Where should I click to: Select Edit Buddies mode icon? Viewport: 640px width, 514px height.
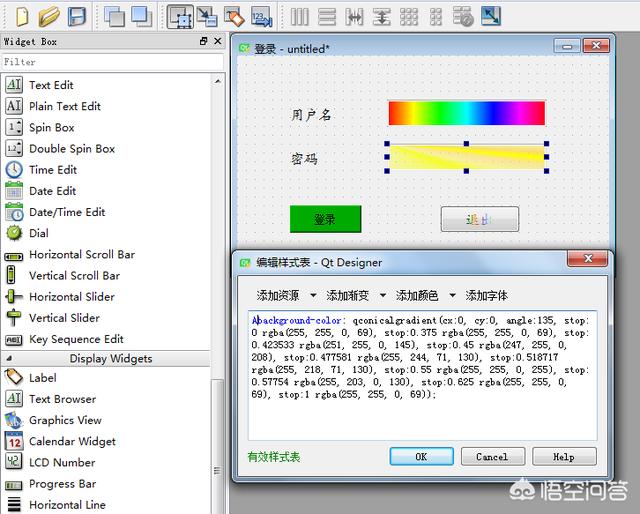tap(234, 17)
